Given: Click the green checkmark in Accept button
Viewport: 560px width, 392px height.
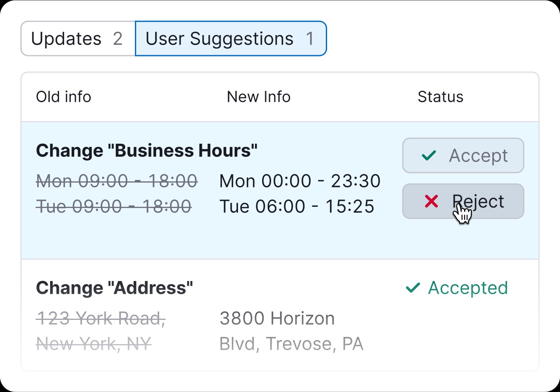Looking at the screenshot, I should (429, 156).
